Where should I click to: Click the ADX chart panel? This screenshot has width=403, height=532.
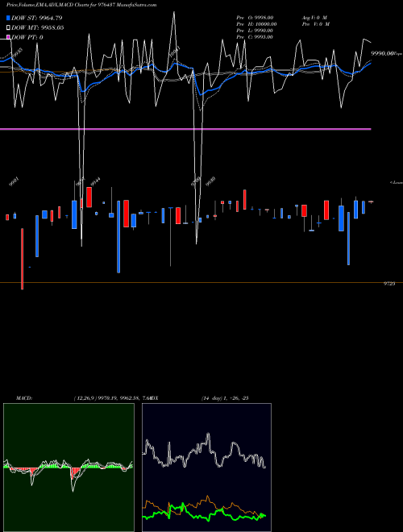click(x=206, y=468)
